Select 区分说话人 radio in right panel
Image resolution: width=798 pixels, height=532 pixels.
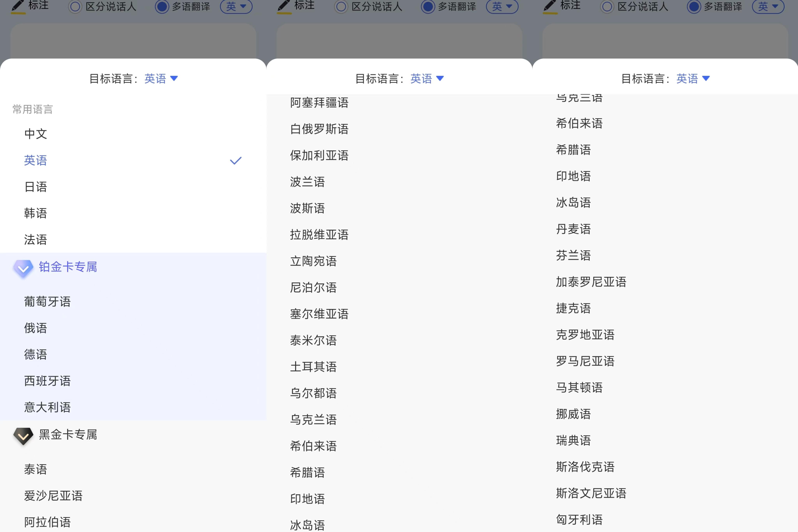(x=607, y=7)
